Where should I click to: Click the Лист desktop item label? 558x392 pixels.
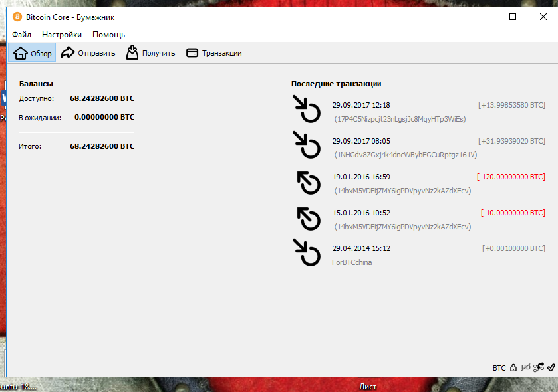pos(368,387)
